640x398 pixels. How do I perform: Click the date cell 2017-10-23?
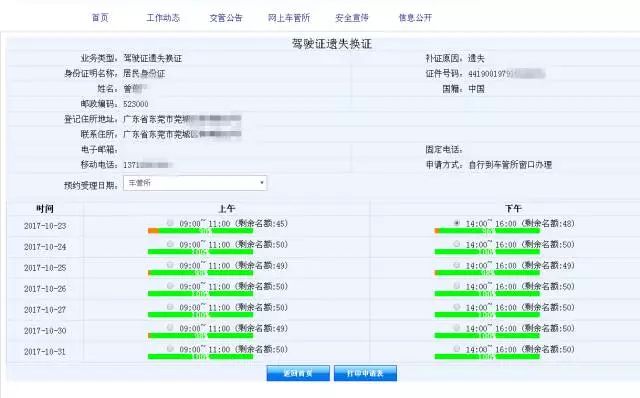45,226
